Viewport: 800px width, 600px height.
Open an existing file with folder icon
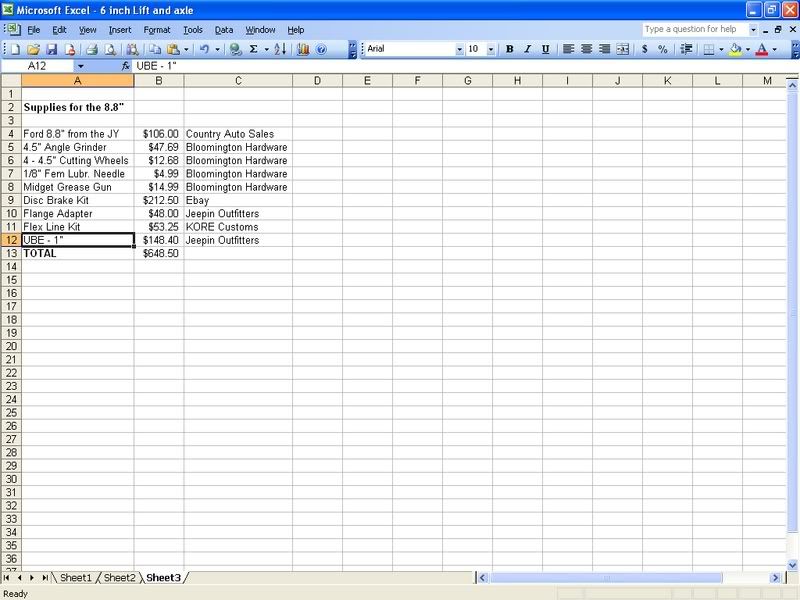point(33,49)
